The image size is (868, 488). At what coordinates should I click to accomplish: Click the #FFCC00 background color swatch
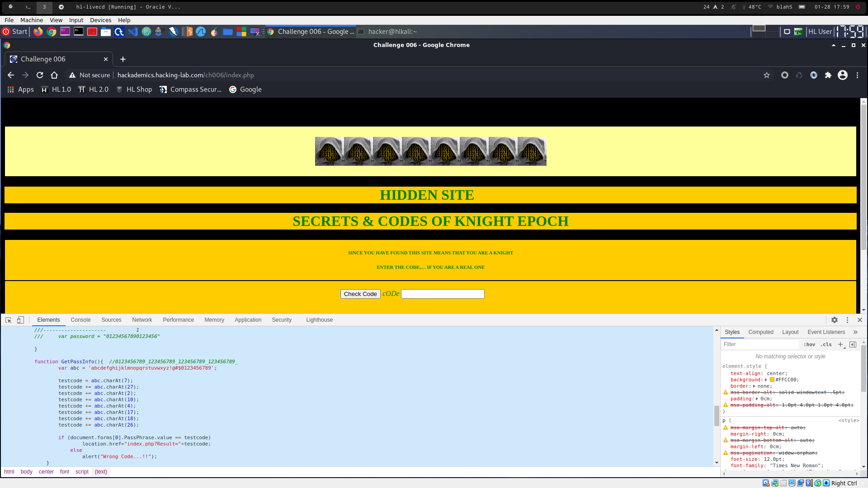771,380
